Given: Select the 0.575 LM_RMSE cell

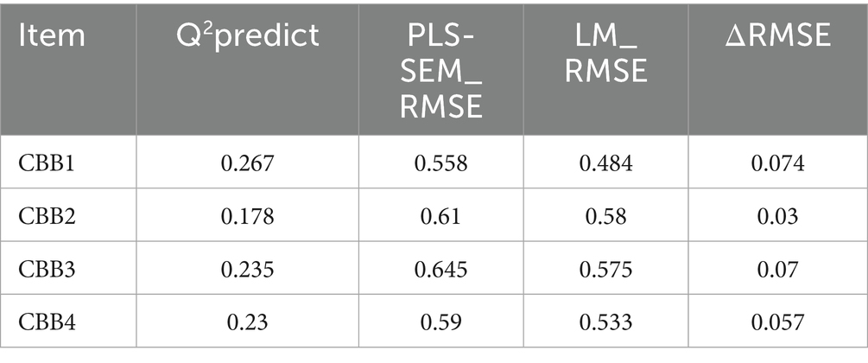Looking at the screenshot, I should (x=606, y=269).
